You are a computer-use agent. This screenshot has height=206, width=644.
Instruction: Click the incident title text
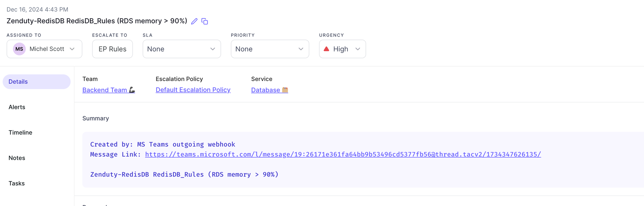click(x=97, y=21)
